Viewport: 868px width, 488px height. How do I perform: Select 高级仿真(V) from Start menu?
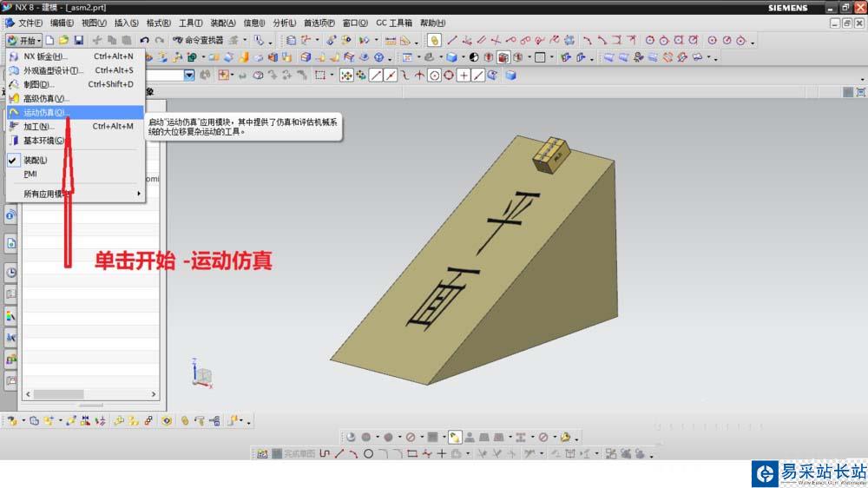pyautogui.click(x=75, y=99)
